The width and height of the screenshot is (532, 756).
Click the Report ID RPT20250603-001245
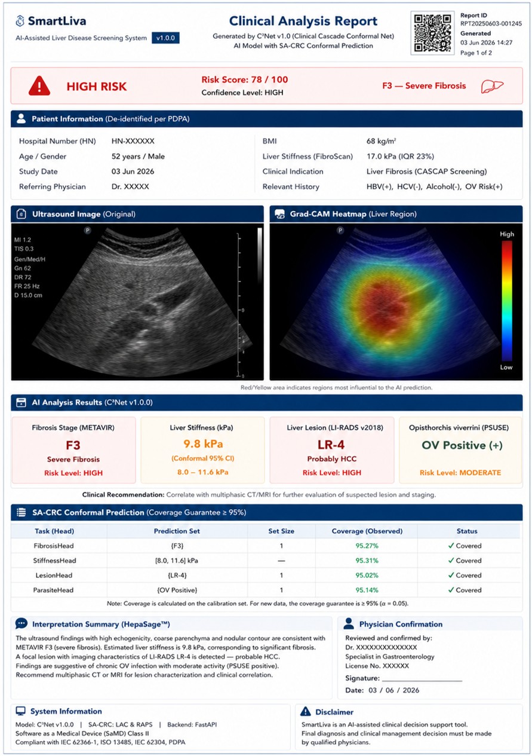click(x=491, y=24)
